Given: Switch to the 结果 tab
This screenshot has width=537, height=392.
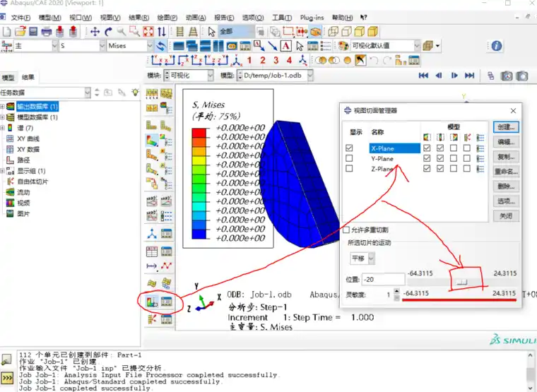Looking at the screenshot, I should pyautogui.click(x=28, y=78).
